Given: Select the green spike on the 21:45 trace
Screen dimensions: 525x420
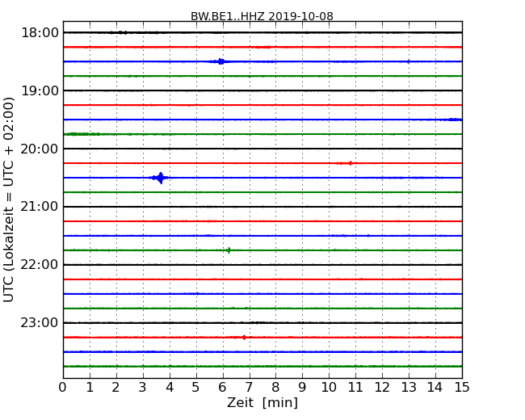Looking at the screenshot, I should pyautogui.click(x=229, y=250).
